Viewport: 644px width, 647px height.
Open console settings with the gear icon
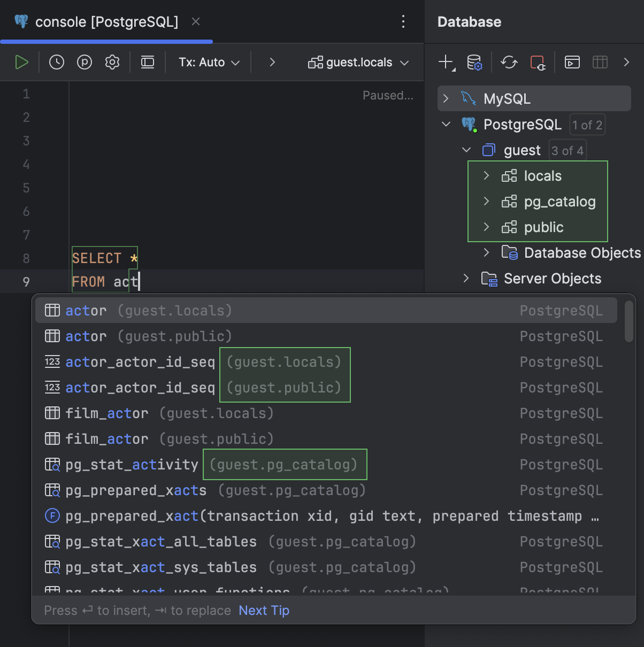point(112,61)
